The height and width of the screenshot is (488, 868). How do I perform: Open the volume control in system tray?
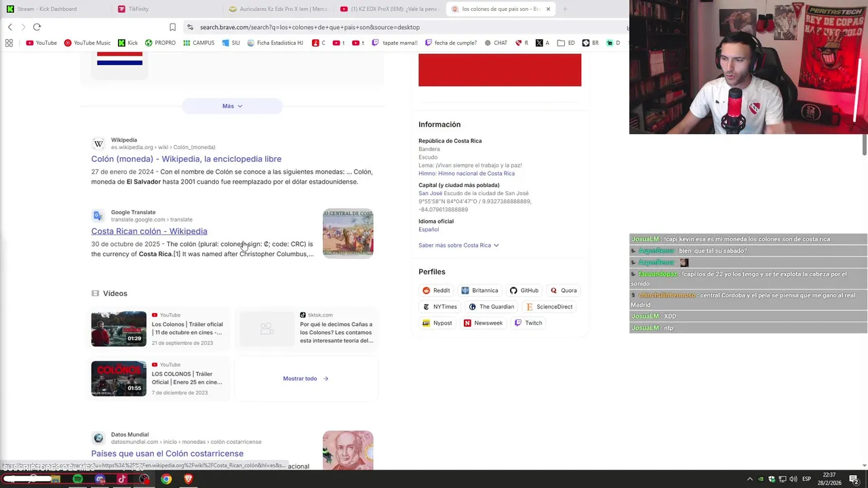(793, 479)
